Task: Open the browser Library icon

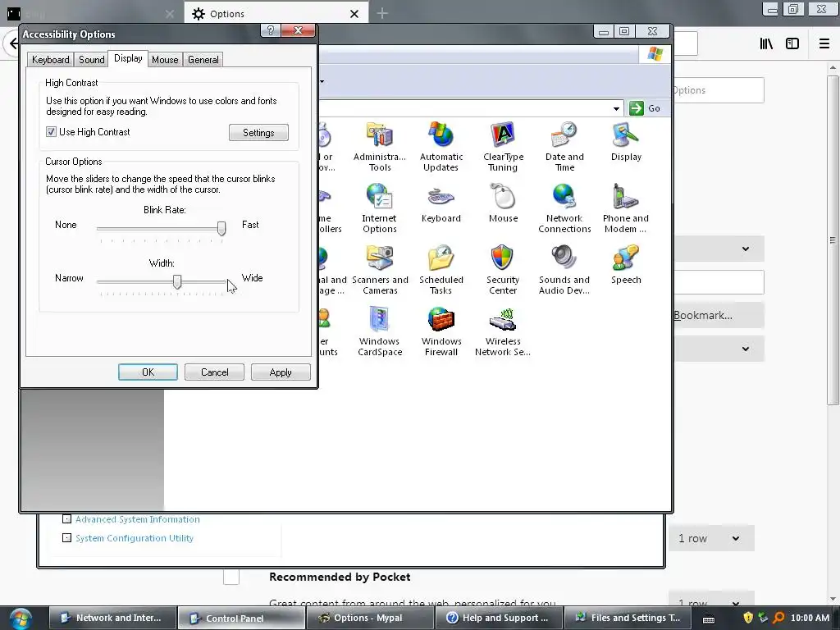Action: (766, 43)
